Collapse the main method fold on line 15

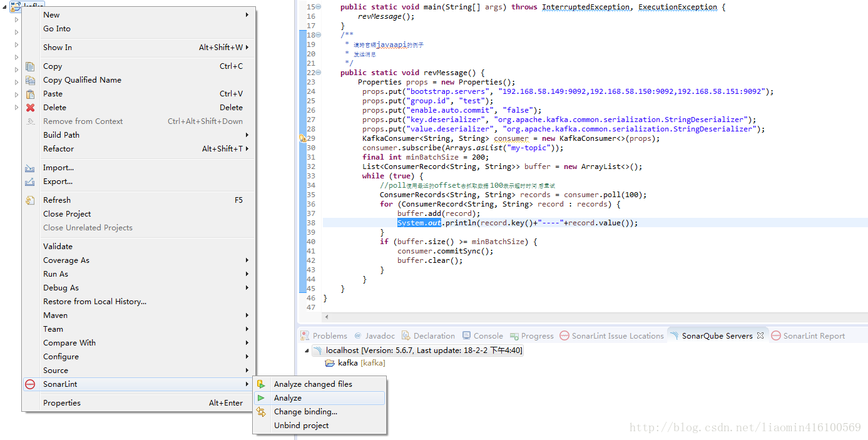318,7
